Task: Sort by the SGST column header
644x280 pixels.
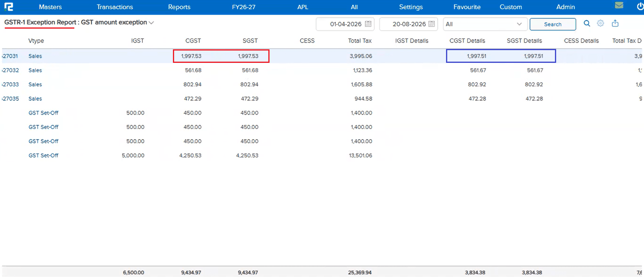Action: pos(250,41)
